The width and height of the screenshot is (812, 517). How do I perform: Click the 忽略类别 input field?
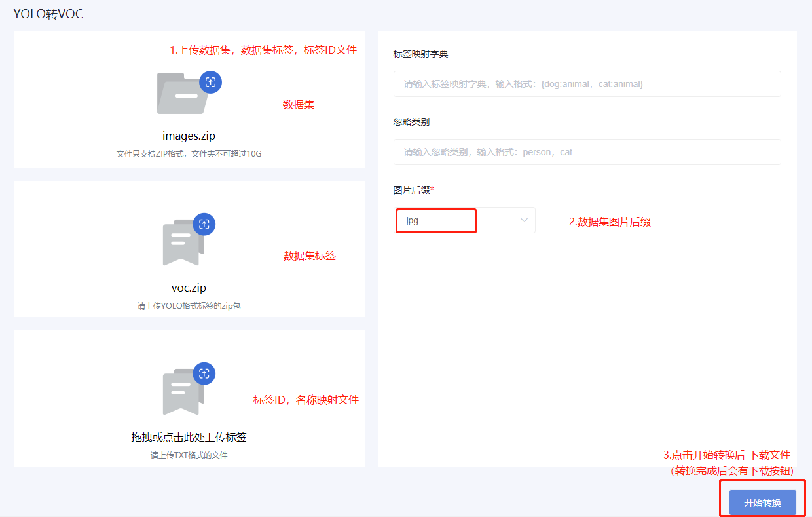(x=587, y=151)
